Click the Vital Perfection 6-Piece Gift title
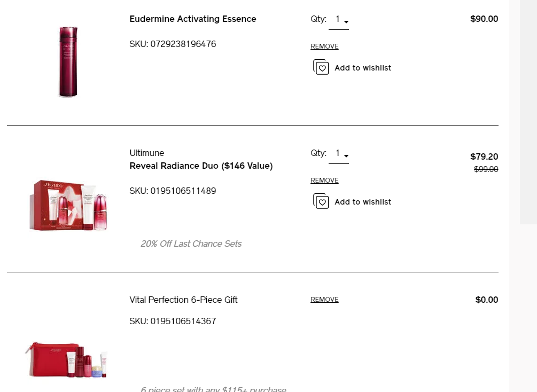537x392 pixels. point(183,300)
